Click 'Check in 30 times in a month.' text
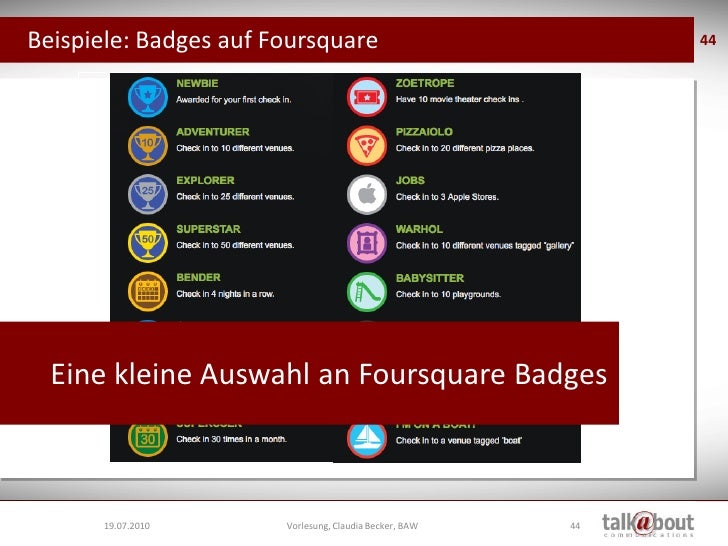Viewport: 728px width, 546px height. pos(231,439)
